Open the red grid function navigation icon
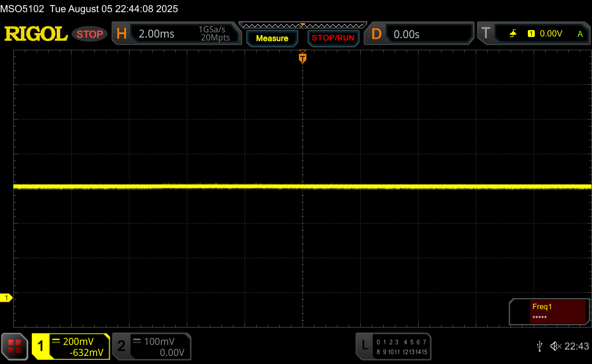Screen dimensions: 592x364 click(14, 346)
